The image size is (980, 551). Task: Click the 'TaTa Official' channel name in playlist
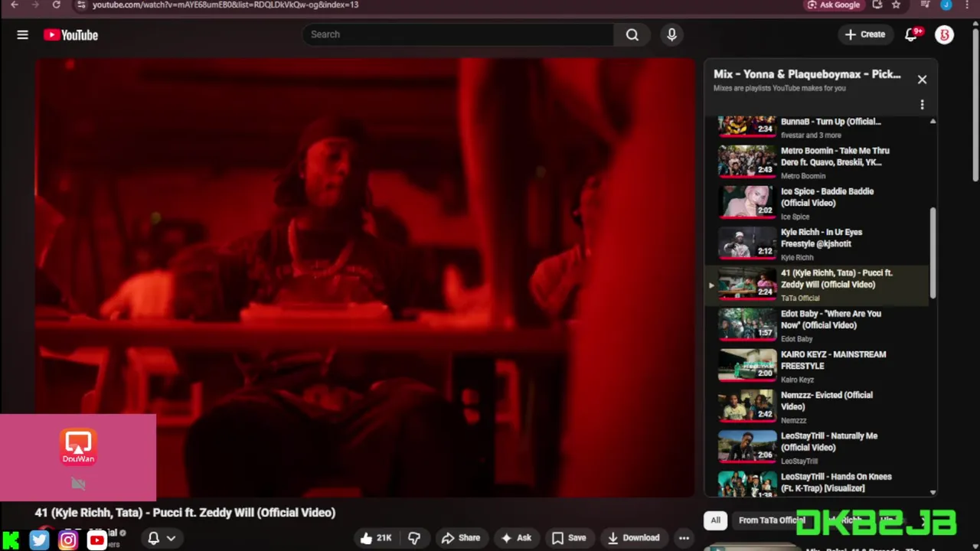pos(800,298)
